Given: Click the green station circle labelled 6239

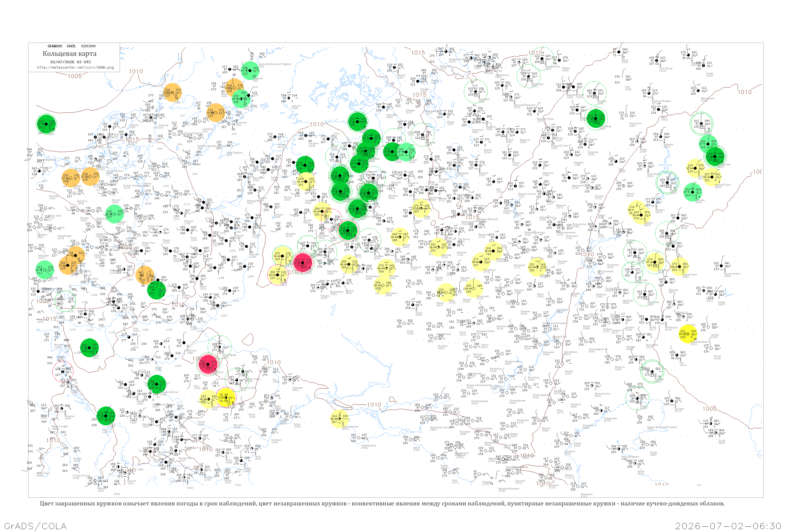Looking at the screenshot, I should pyautogui.click(x=46, y=124).
